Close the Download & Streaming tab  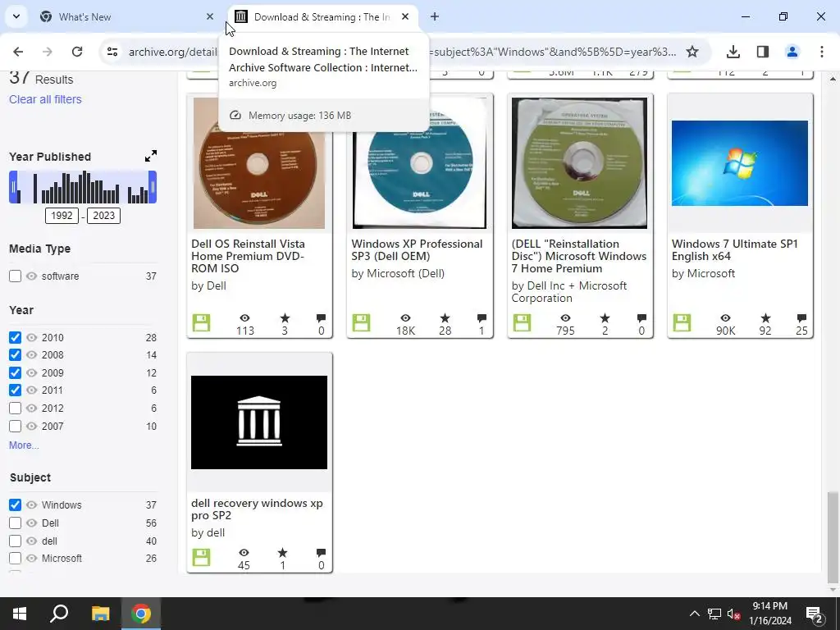click(405, 17)
